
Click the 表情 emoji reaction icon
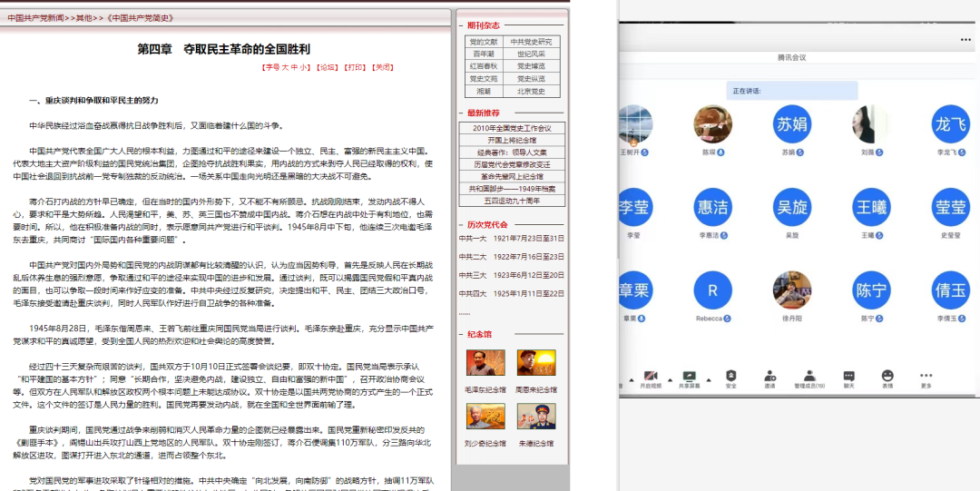[x=887, y=376]
